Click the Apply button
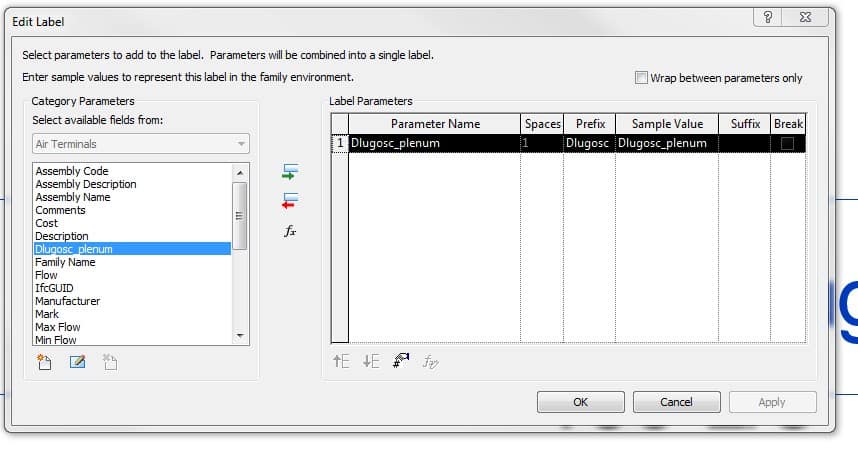The width and height of the screenshot is (858, 452). click(772, 402)
